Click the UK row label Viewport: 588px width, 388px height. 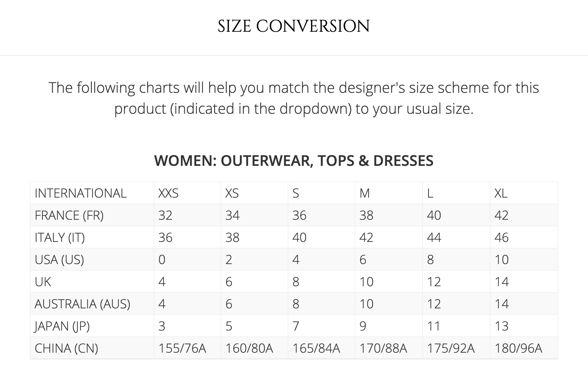click(92, 282)
